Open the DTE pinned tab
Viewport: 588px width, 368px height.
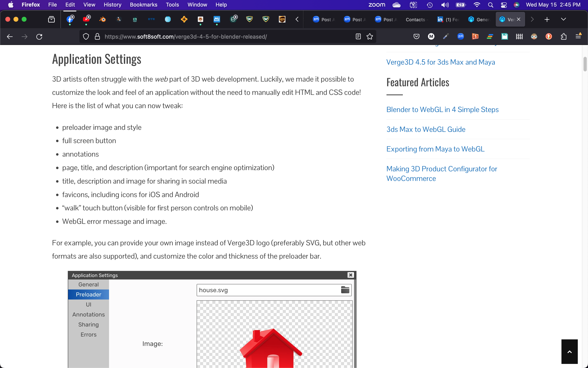click(x=151, y=19)
